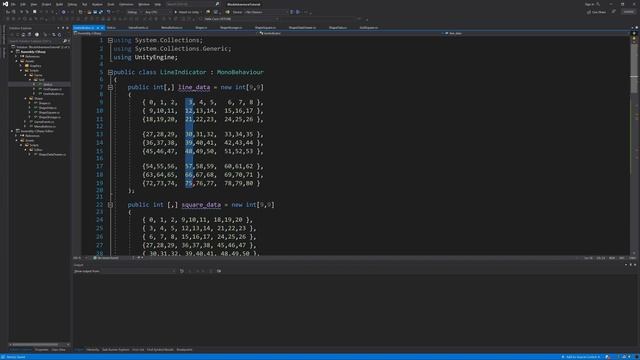Image resolution: width=640 pixels, height=360 pixels.
Task: Switch to the ShapeDataDrawer.cs editor tab
Action: tap(302, 28)
